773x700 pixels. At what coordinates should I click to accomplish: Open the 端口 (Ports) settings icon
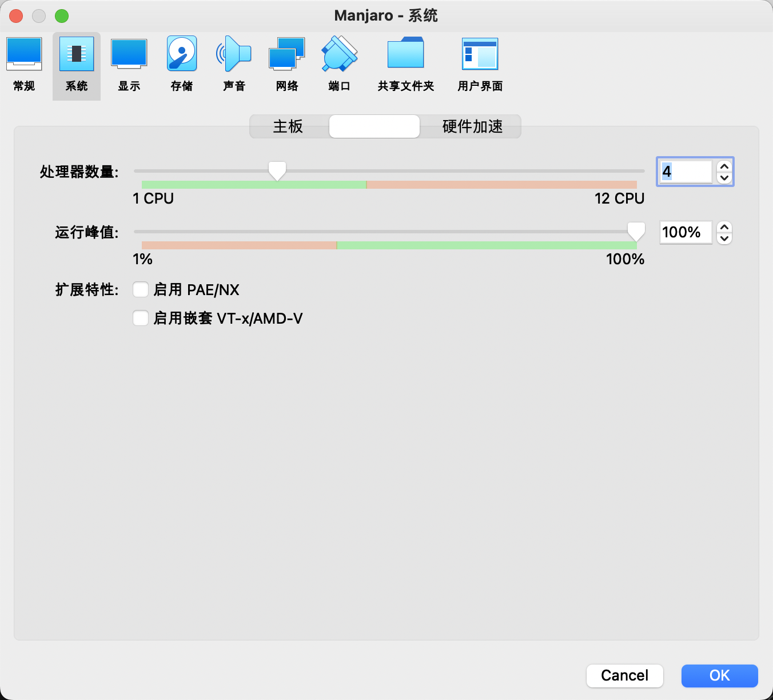[x=340, y=65]
